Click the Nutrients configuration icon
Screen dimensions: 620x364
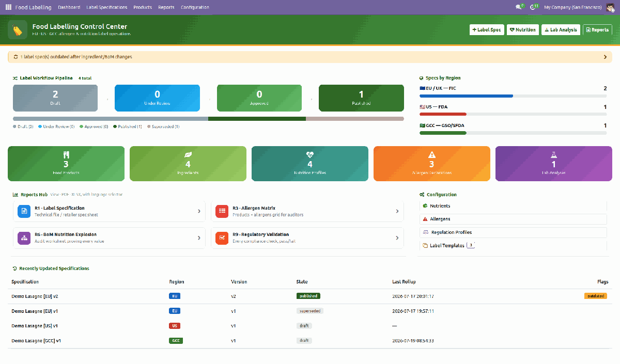pyautogui.click(x=425, y=205)
